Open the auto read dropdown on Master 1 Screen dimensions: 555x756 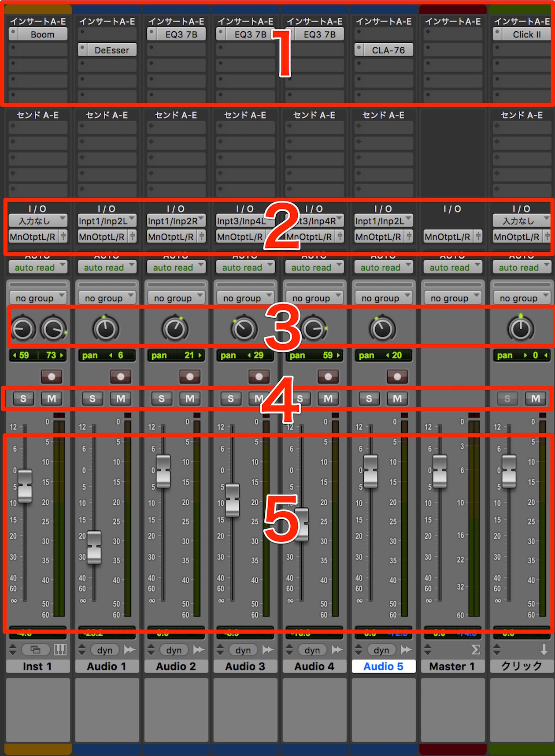click(453, 267)
